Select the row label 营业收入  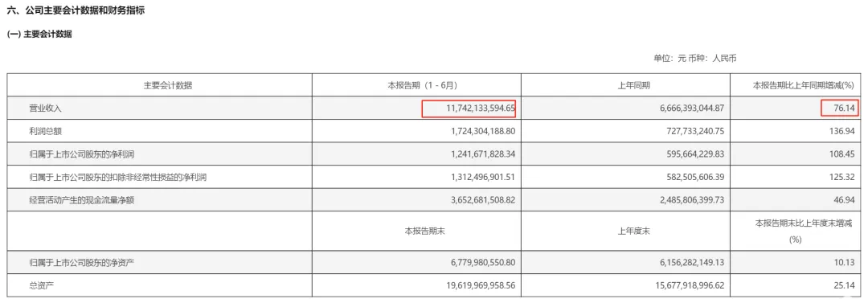(x=45, y=109)
